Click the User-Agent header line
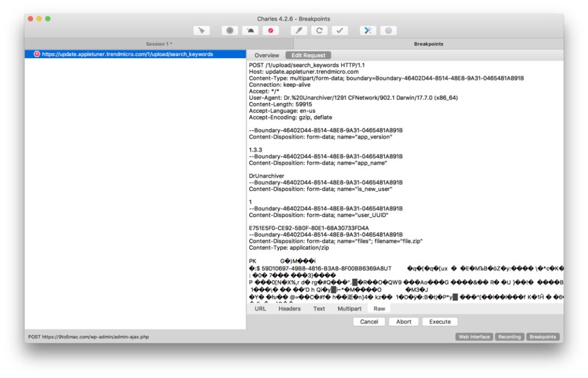Viewport: 588px width, 378px height. click(x=353, y=97)
